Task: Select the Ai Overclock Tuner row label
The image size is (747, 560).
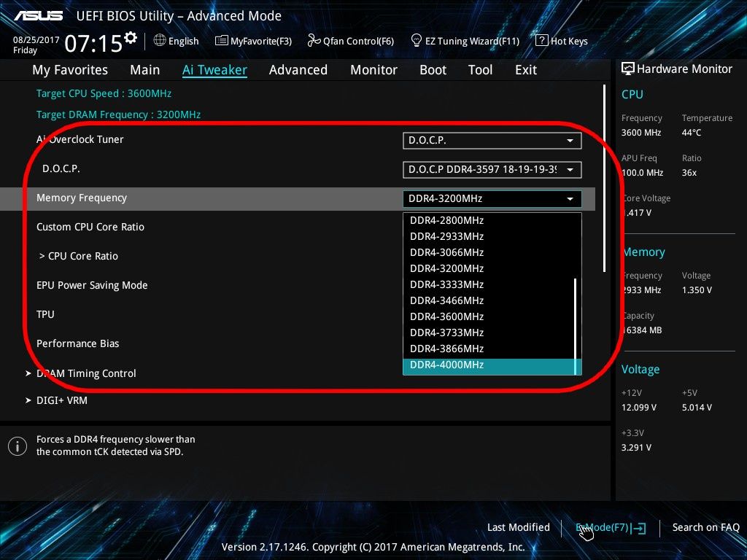Action: pos(80,139)
